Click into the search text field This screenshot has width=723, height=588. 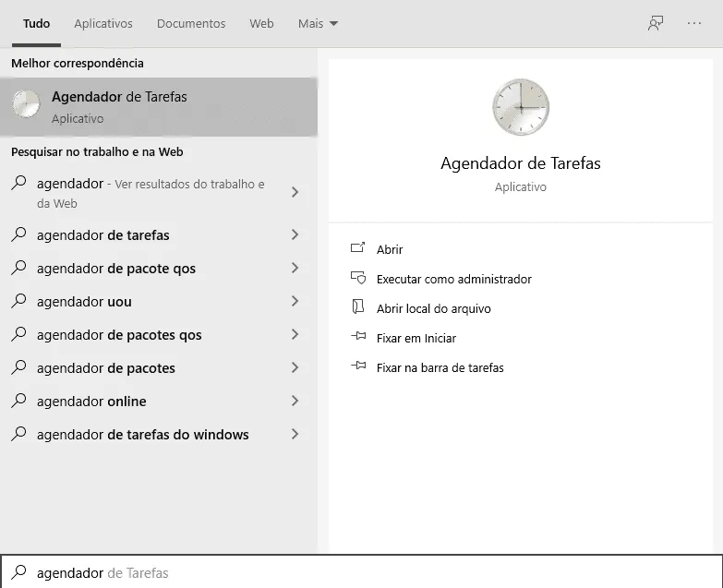point(362,572)
